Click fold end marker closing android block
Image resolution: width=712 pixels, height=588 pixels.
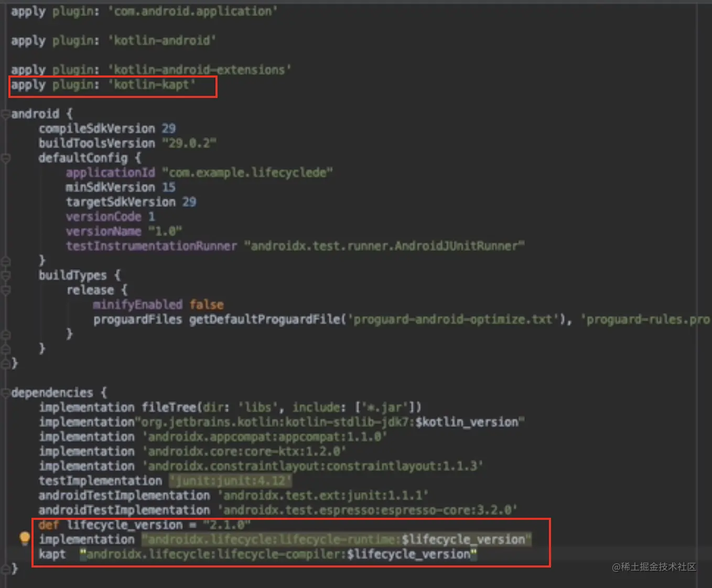tap(5, 363)
